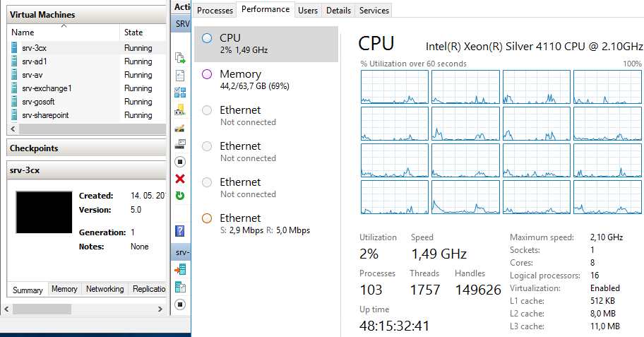Click the green refresh icon

pos(180,196)
